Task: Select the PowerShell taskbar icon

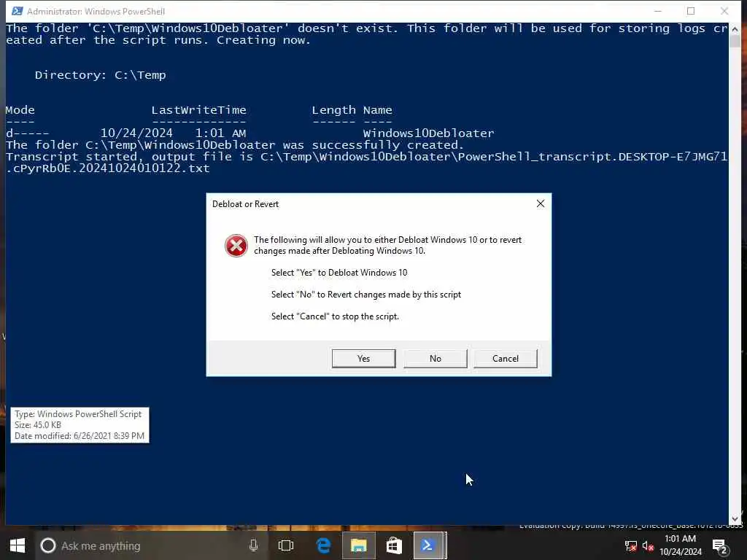Action: point(429,545)
